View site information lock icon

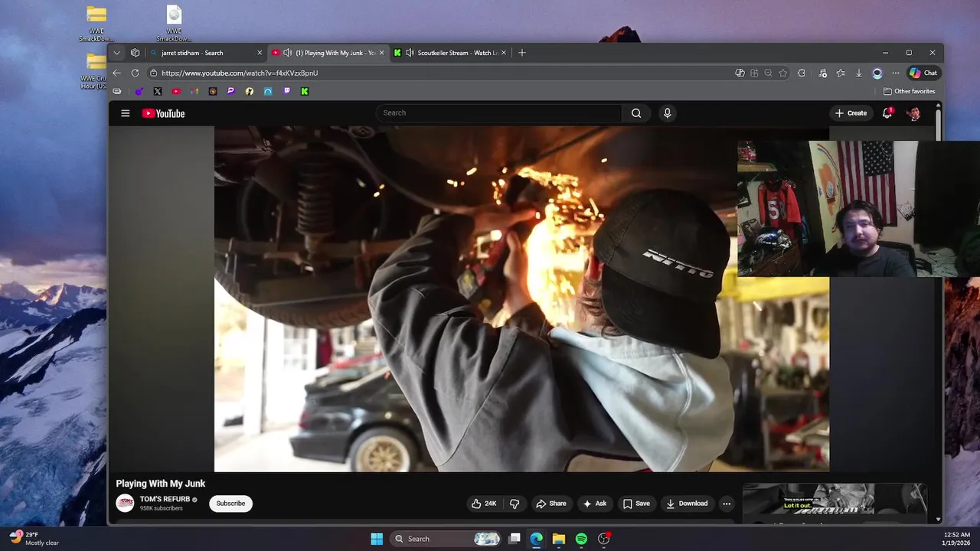point(153,73)
